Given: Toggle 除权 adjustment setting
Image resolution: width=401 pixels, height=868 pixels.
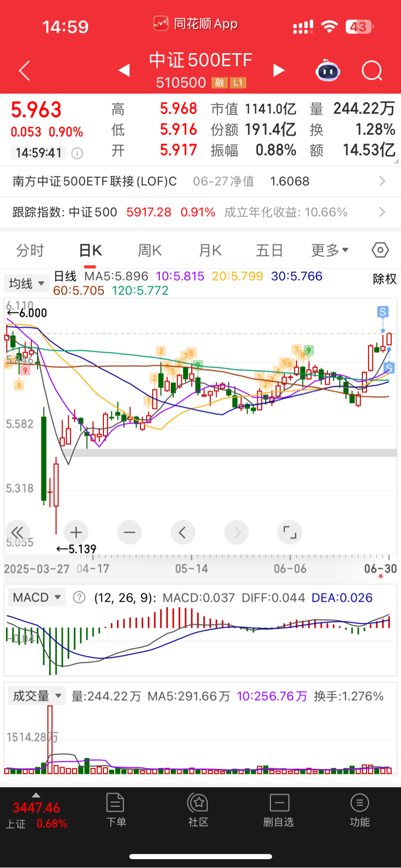Looking at the screenshot, I should click(x=385, y=279).
